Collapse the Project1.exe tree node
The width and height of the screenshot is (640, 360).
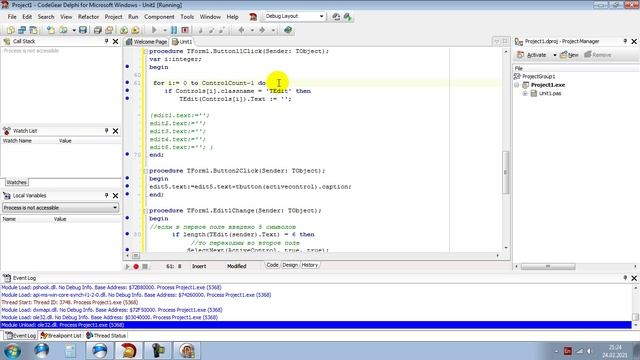517,85
